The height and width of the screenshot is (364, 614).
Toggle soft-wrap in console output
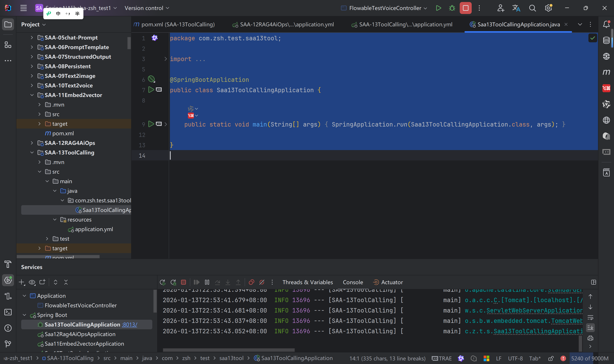click(590, 317)
